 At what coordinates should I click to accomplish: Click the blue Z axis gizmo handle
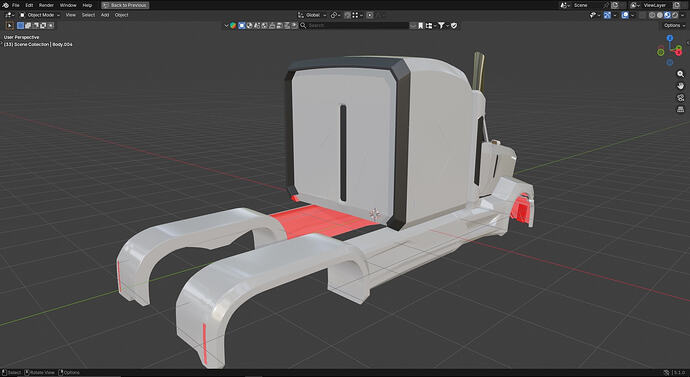click(670, 38)
